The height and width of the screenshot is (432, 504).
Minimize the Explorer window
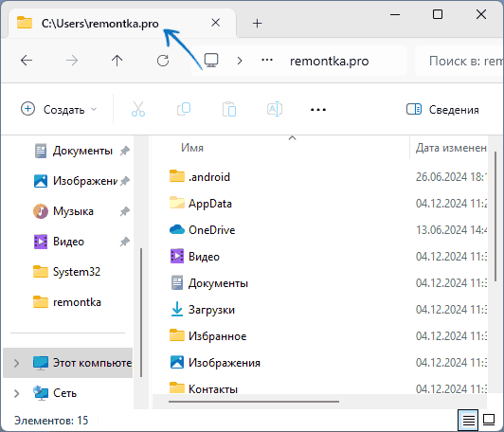(395, 14)
